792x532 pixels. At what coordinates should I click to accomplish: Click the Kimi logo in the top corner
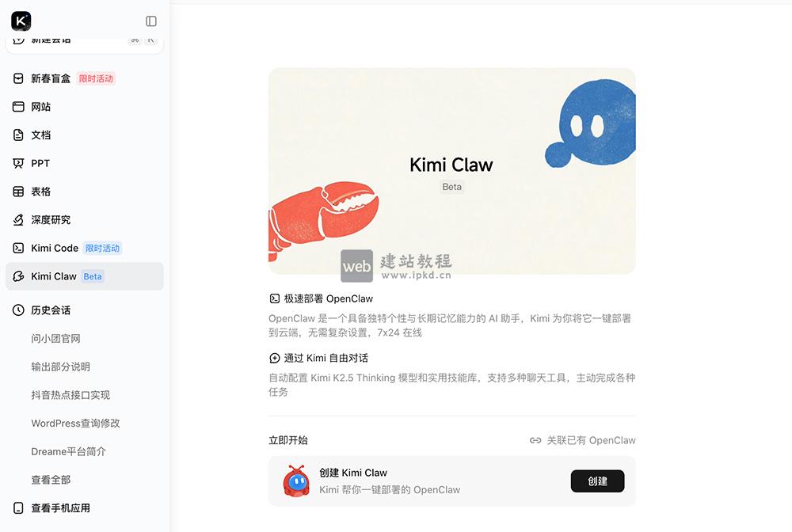coord(21,21)
